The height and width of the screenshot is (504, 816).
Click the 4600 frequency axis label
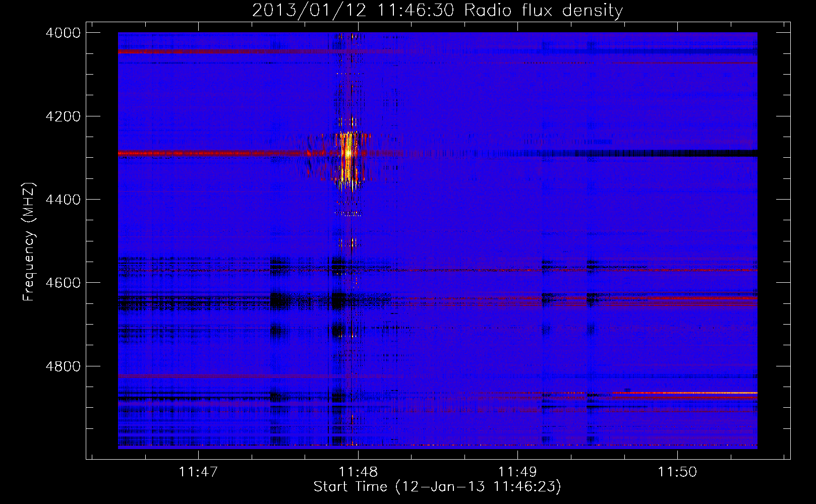tap(63, 283)
